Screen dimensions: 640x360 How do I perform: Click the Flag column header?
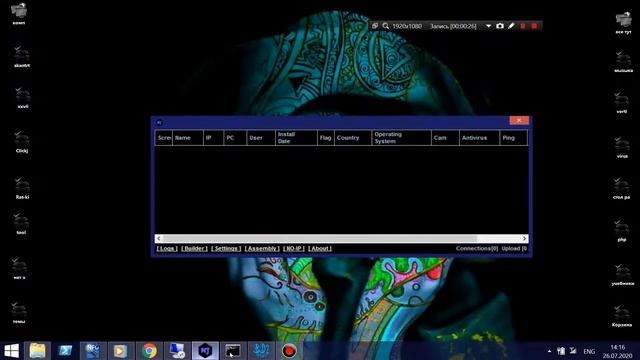326,138
